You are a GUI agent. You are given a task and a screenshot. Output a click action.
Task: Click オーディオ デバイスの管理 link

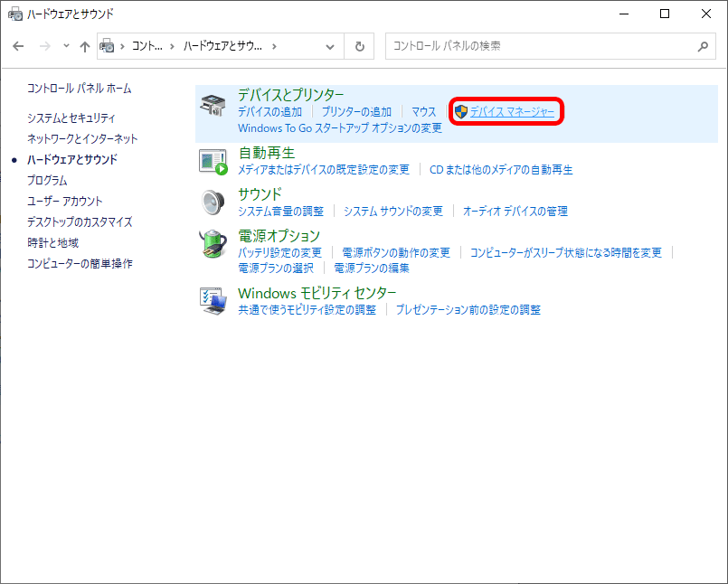pos(515,212)
